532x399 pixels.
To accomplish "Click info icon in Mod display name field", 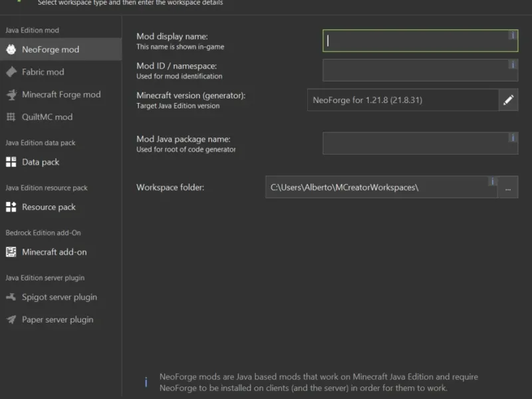I will click(x=513, y=35).
